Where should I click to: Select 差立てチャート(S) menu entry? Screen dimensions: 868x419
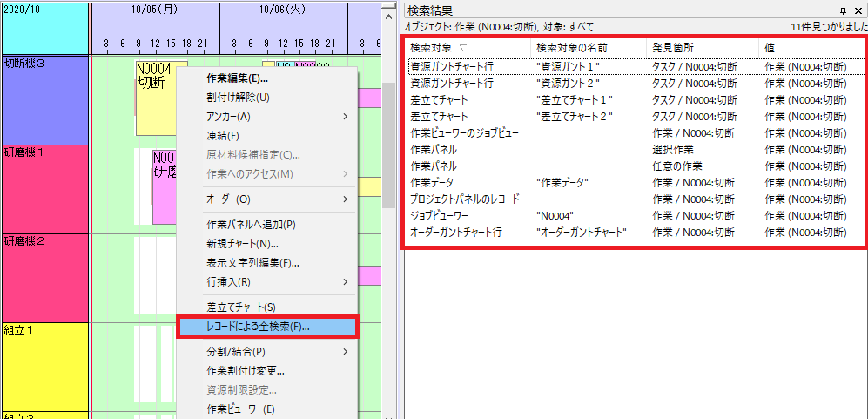click(240, 307)
